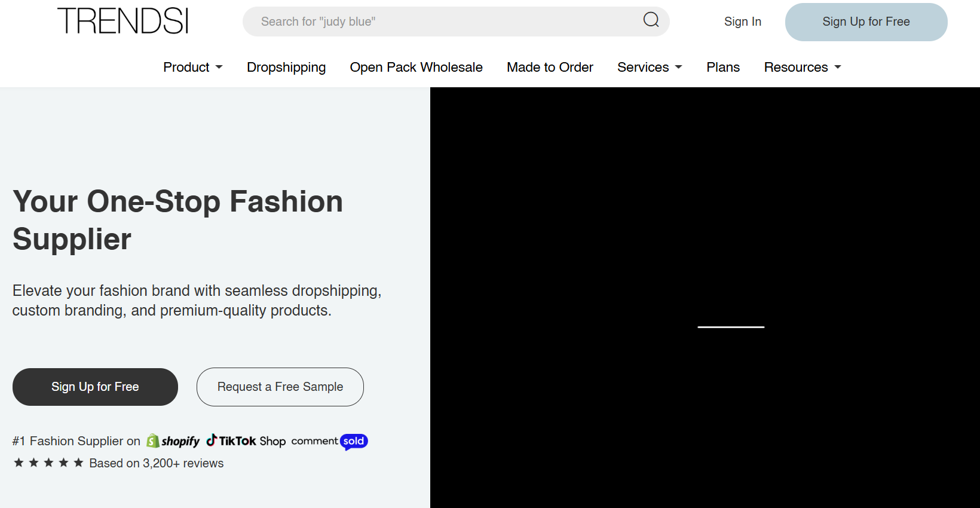Request a Free Sample button
The image size is (980, 508).
point(280,387)
